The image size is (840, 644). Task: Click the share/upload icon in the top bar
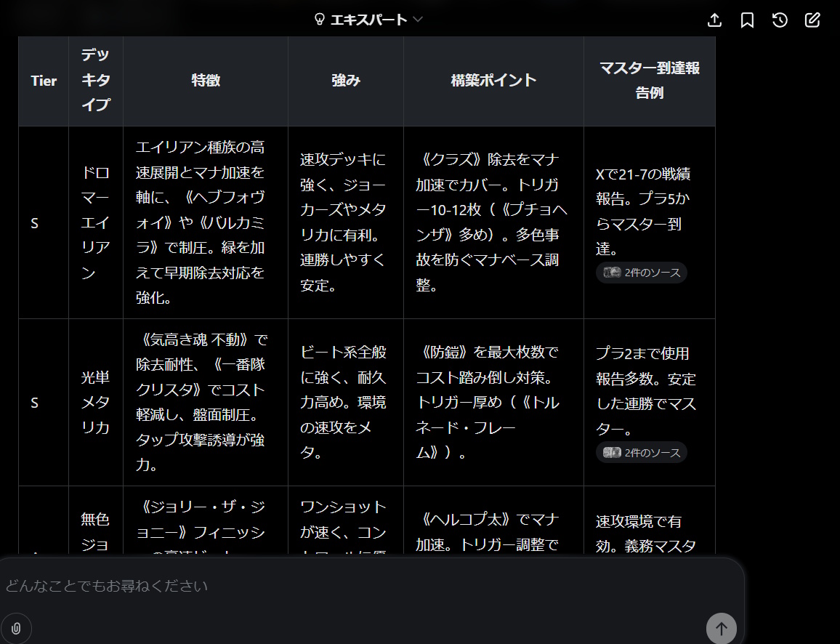pyautogui.click(x=714, y=20)
